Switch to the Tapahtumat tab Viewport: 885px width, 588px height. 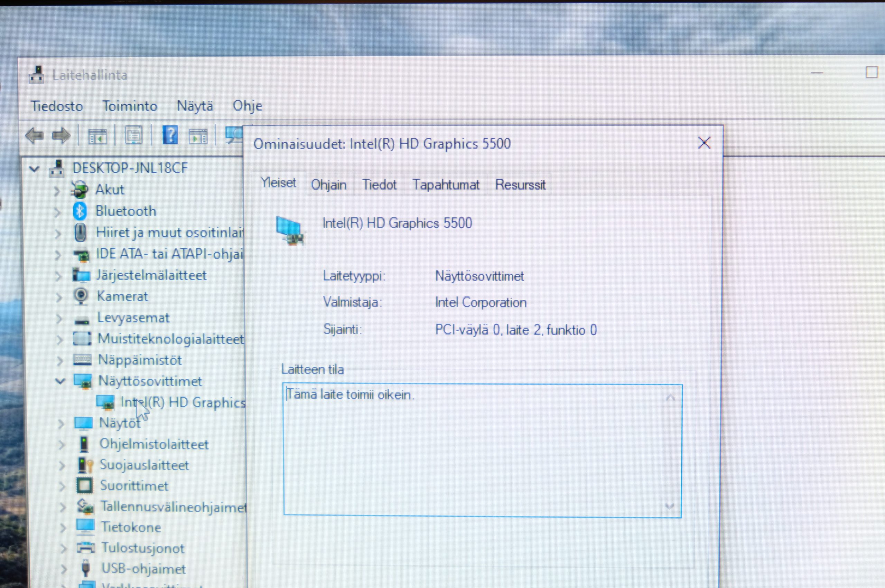[446, 185]
